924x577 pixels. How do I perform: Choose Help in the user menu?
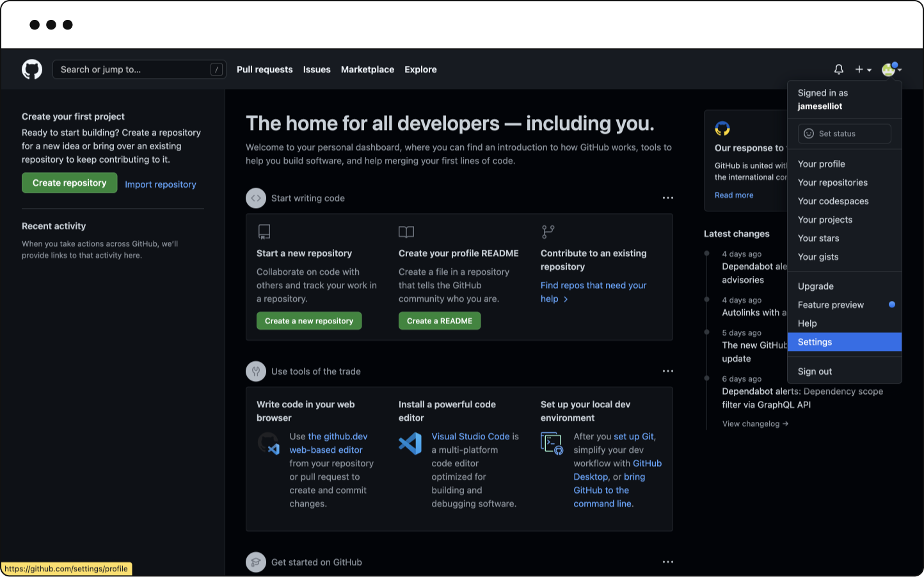[845, 323]
